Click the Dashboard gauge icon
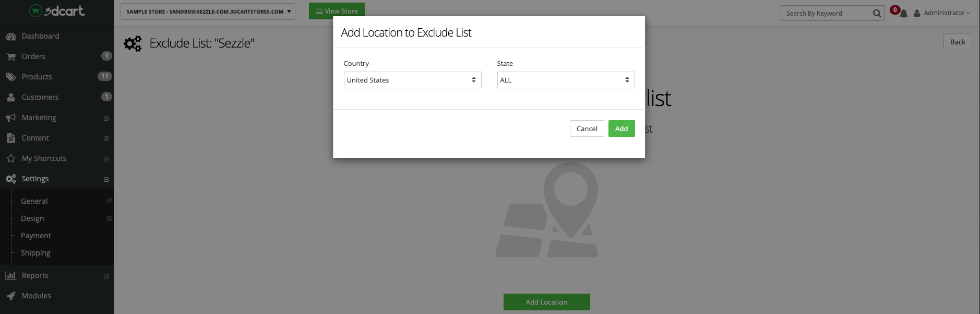The width and height of the screenshot is (980, 314). tap(11, 37)
